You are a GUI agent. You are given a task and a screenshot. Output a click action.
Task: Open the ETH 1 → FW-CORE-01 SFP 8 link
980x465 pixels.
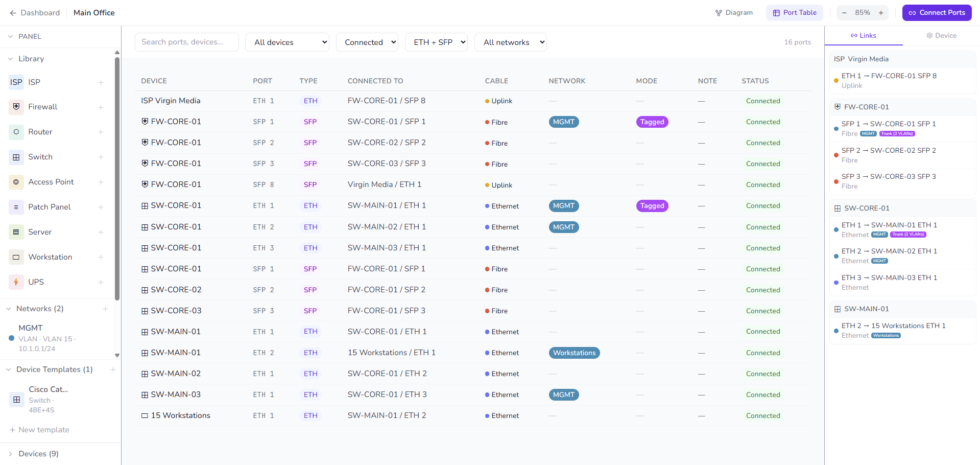tap(903, 81)
